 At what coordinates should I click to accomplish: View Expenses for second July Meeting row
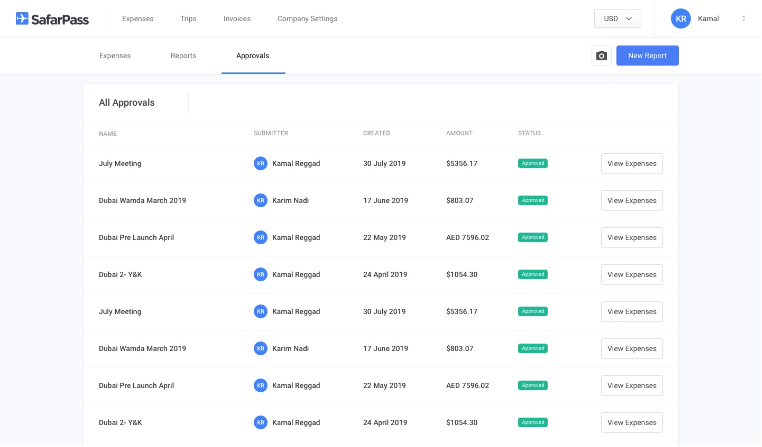[x=632, y=311]
